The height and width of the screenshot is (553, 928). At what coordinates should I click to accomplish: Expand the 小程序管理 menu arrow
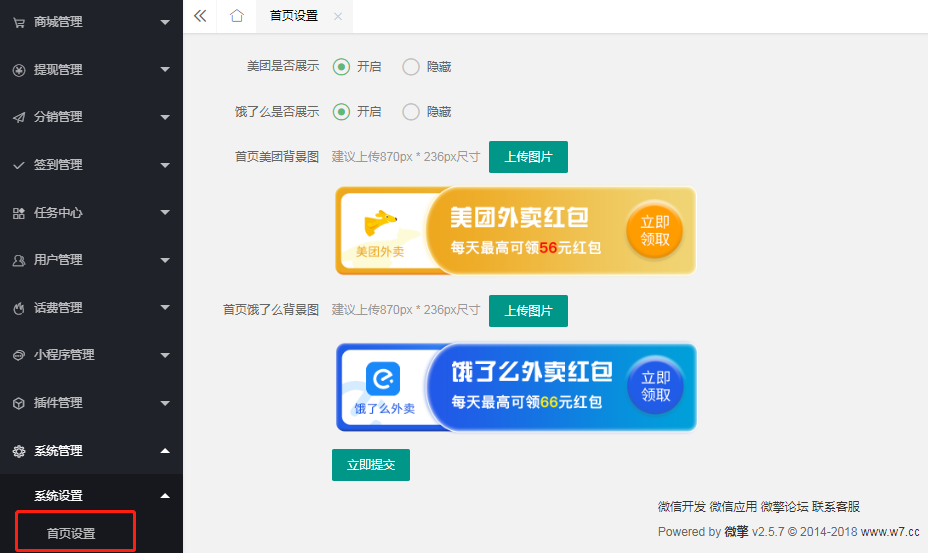tap(165, 355)
